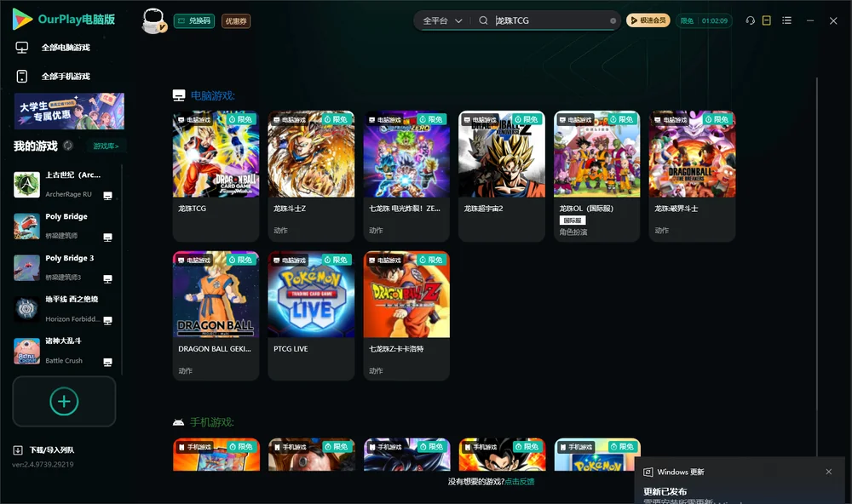Image resolution: width=852 pixels, height=504 pixels.
Task: Clear the search text with x icon
Action: pyautogui.click(x=613, y=20)
